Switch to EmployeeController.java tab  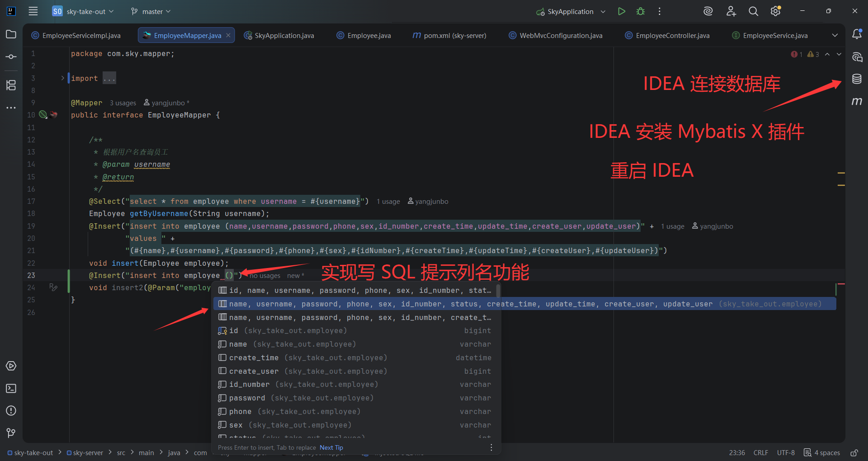[667, 35]
